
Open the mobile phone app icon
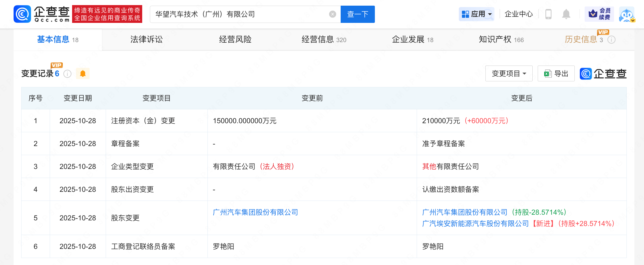point(548,14)
